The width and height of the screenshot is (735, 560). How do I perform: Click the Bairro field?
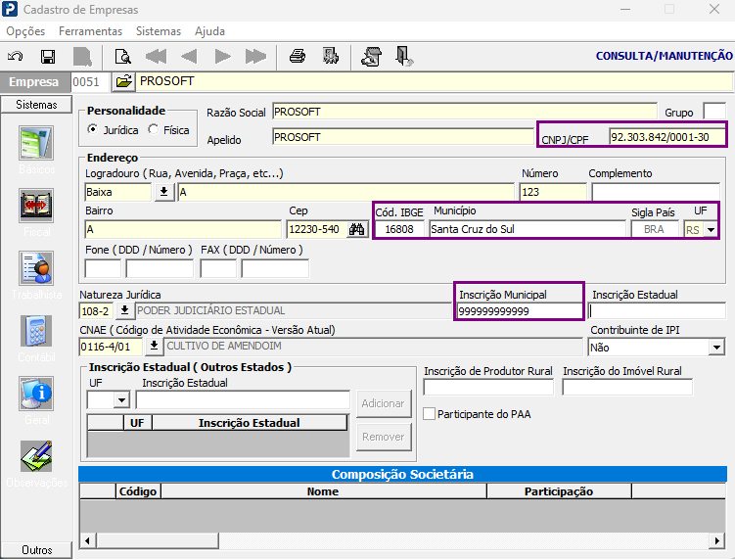point(183,229)
